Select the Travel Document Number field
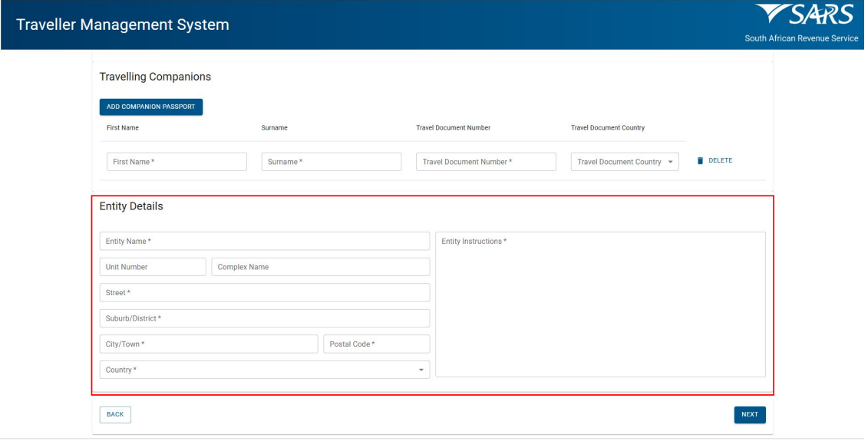The height and width of the screenshot is (441, 868). pos(486,162)
